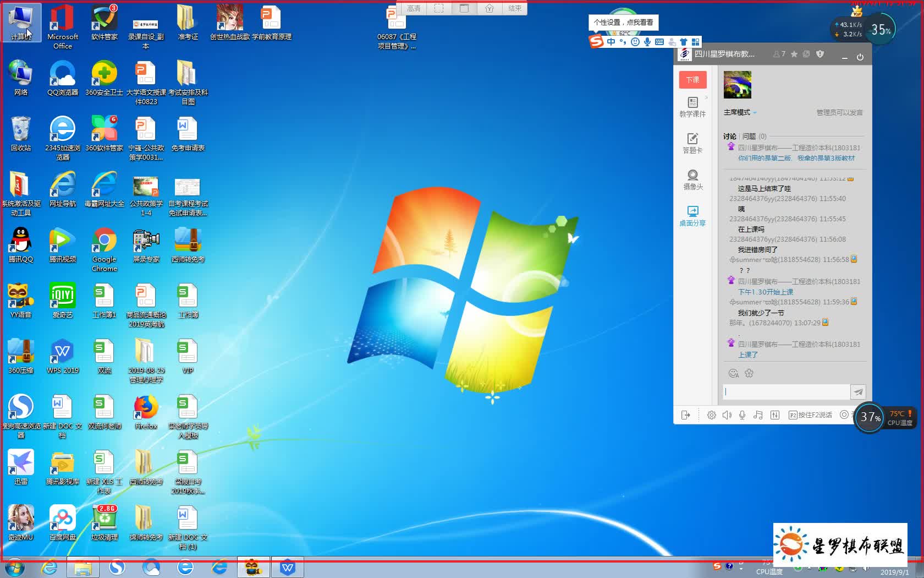
Task: Toggle the speaker volume icon
Action: [727, 415]
